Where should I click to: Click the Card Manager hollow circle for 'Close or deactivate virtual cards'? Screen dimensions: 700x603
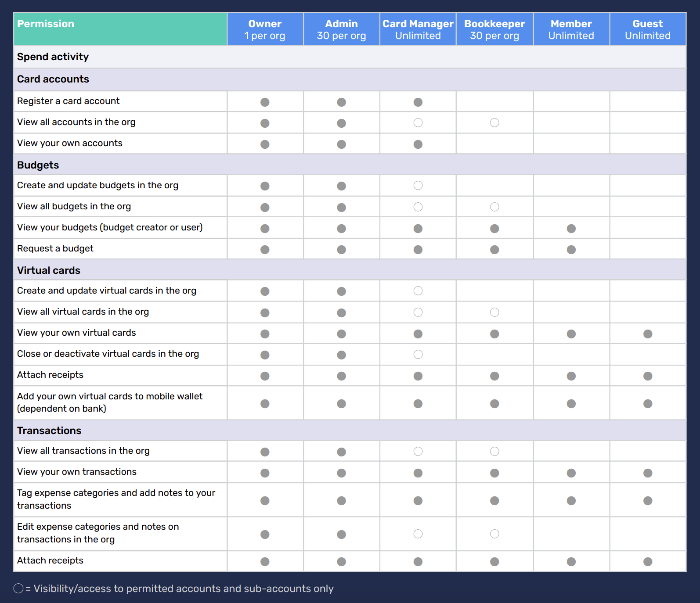click(x=418, y=355)
